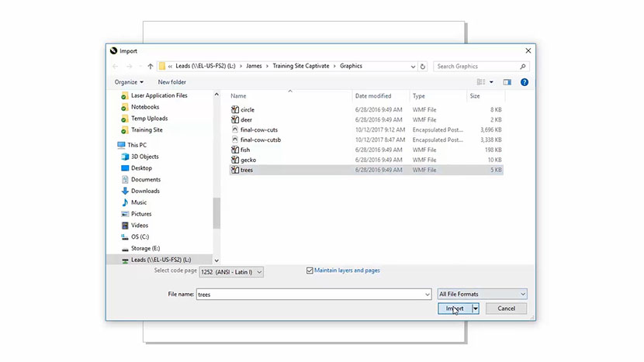This screenshot has height=362, width=644.
Task: Open 3D Objects in navigation pane
Action: pyautogui.click(x=147, y=157)
